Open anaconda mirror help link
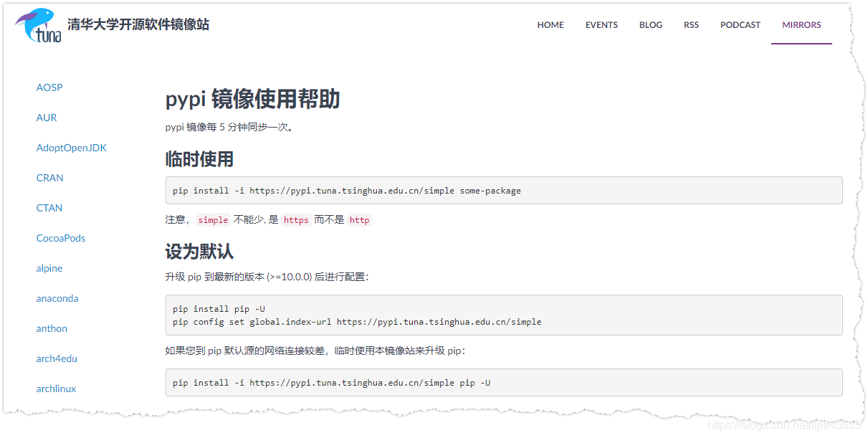This screenshot has height=438, width=868. [57, 298]
